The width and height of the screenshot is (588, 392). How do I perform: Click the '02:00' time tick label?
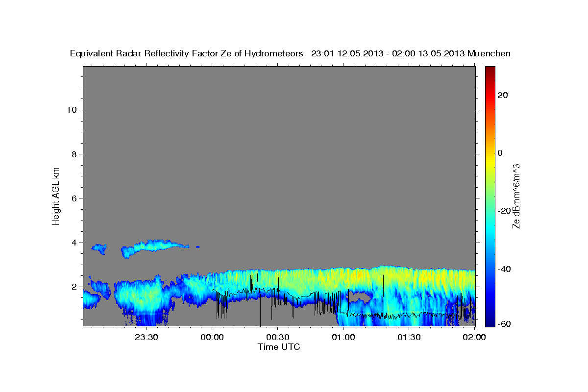coord(474,337)
